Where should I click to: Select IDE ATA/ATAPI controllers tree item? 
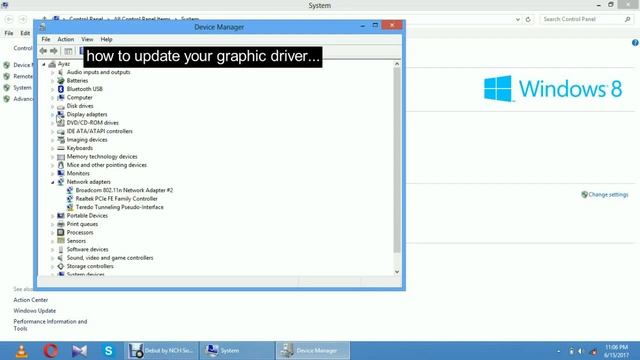[99, 131]
